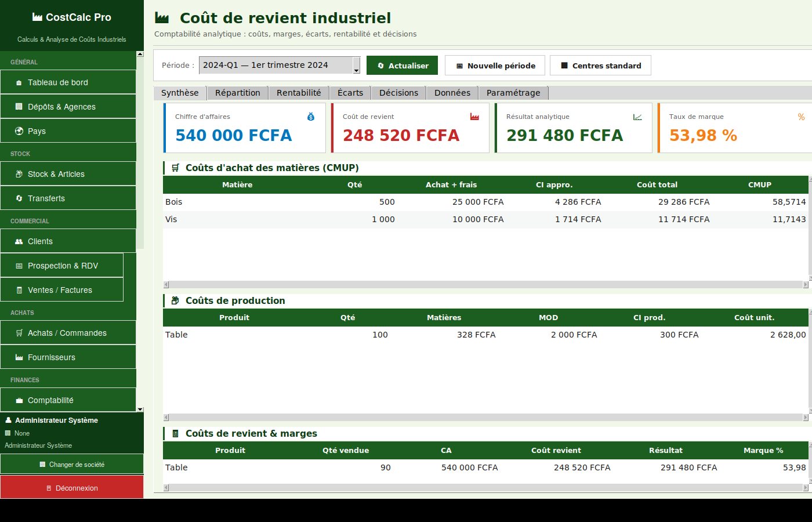
Task: Open the Période dropdown selector
Action: (280, 65)
